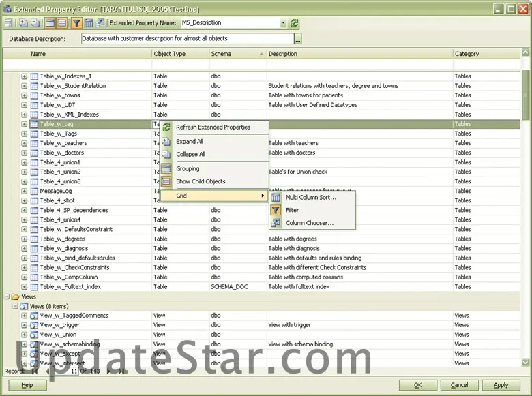The image size is (532, 396).
Task: Click the view icon of View_w_trigger
Action: (34, 325)
